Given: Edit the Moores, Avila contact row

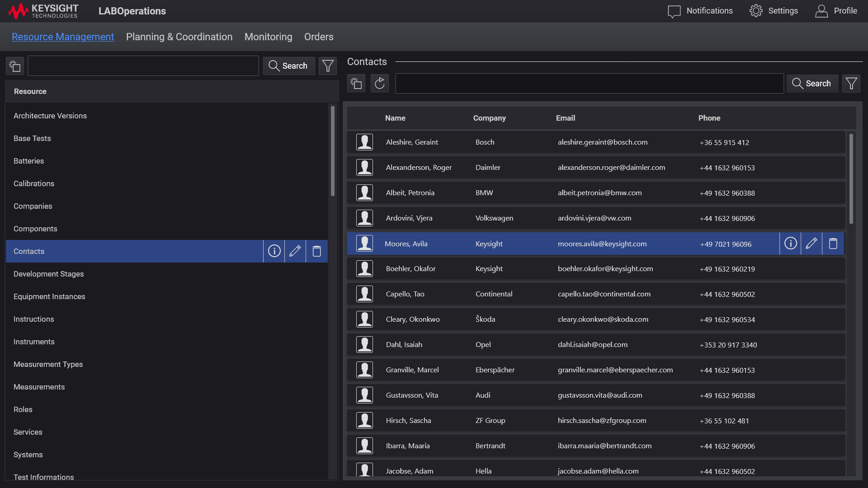Looking at the screenshot, I should pos(811,244).
